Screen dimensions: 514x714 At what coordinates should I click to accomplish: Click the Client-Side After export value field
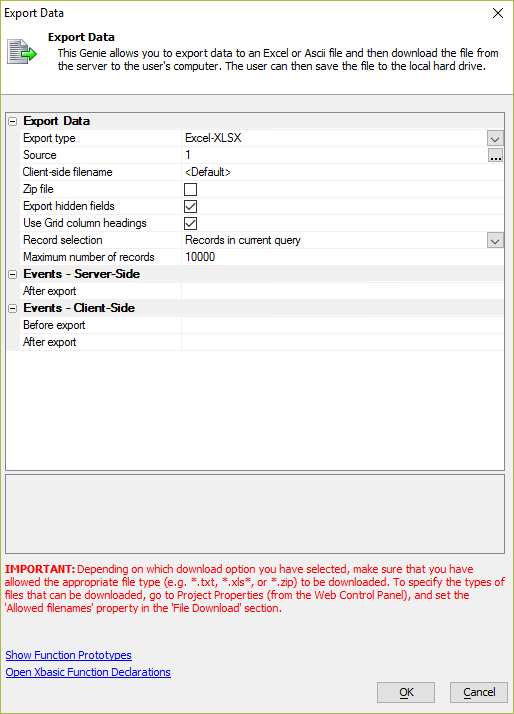coord(342,342)
